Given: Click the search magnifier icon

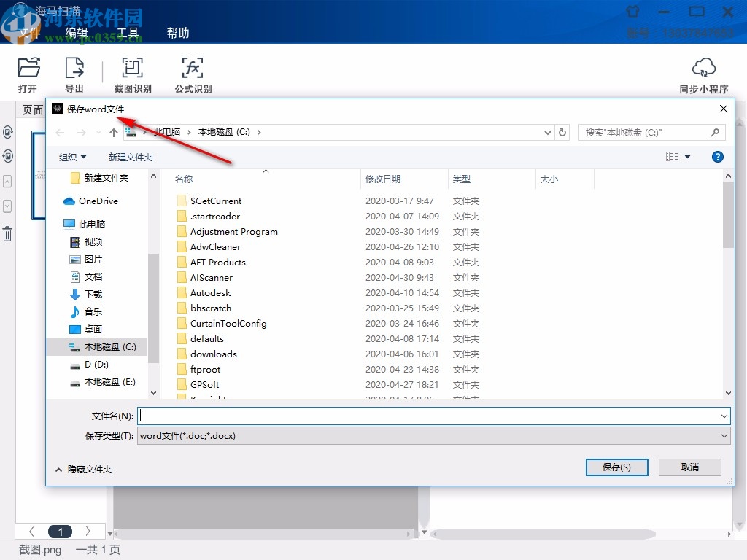Looking at the screenshot, I should coord(715,133).
